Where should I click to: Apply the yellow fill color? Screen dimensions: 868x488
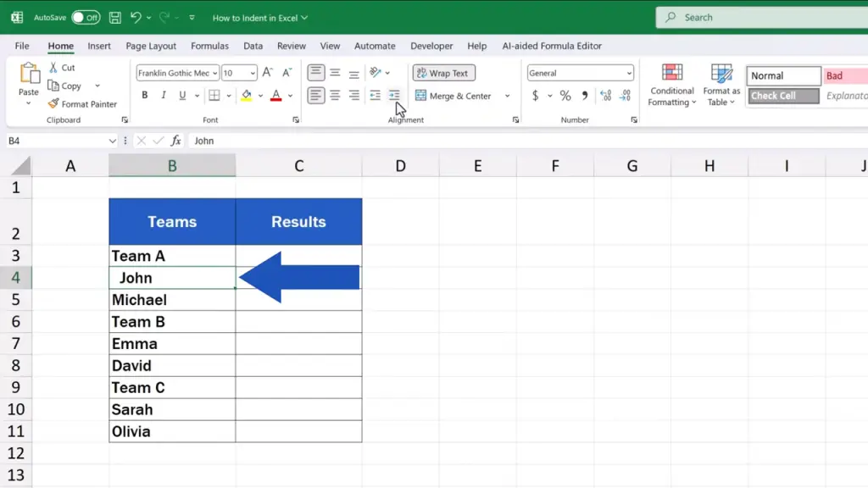coord(247,96)
